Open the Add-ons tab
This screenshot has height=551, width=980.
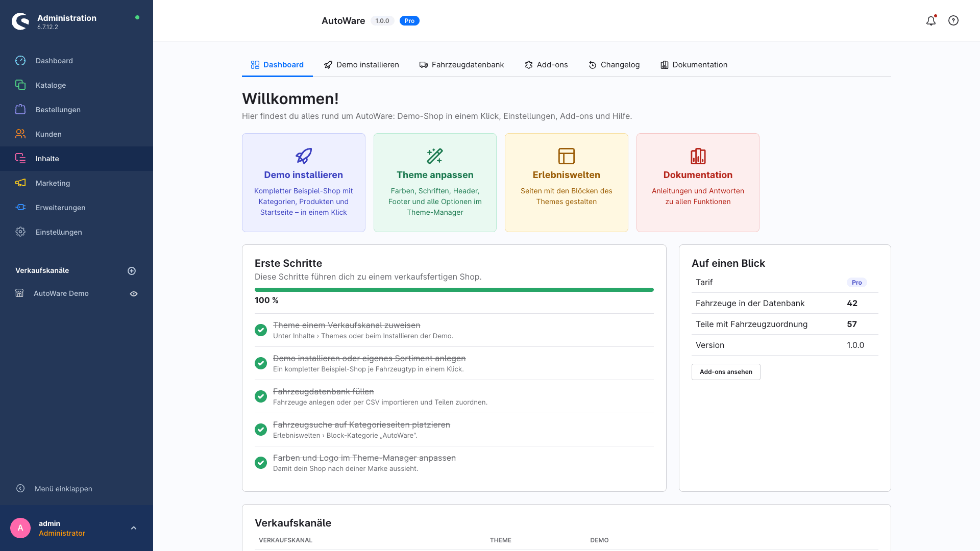(546, 65)
